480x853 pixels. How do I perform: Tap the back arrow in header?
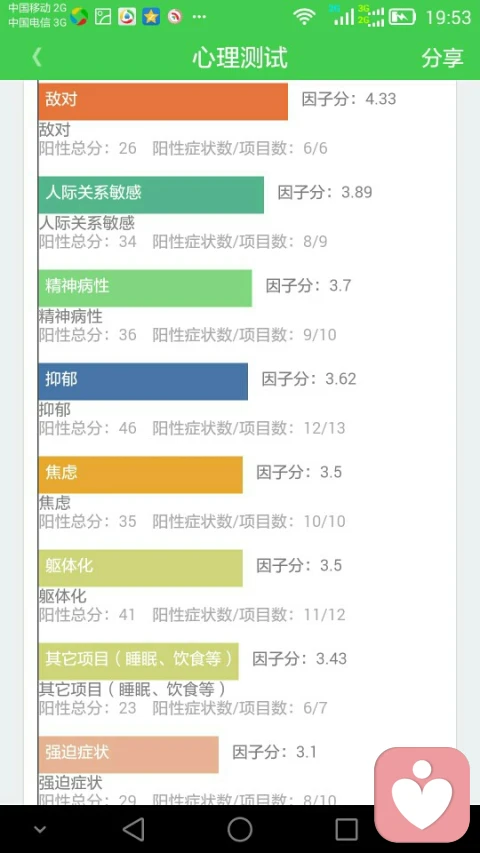[37, 57]
